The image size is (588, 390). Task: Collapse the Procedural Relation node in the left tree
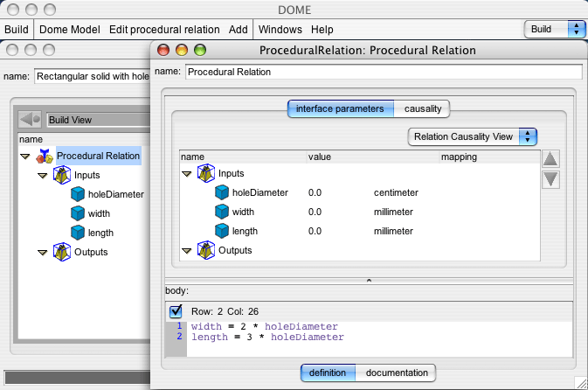pyautogui.click(x=25, y=157)
